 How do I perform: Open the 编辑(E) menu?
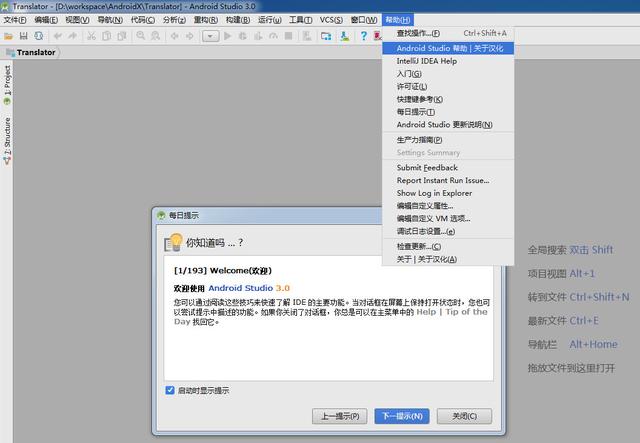click(x=46, y=20)
